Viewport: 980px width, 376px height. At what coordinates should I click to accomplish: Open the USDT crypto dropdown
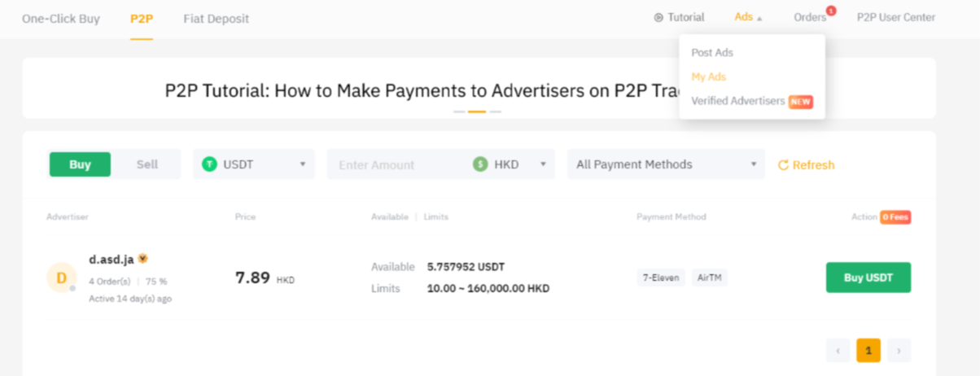pyautogui.click(x=254, y=164)
